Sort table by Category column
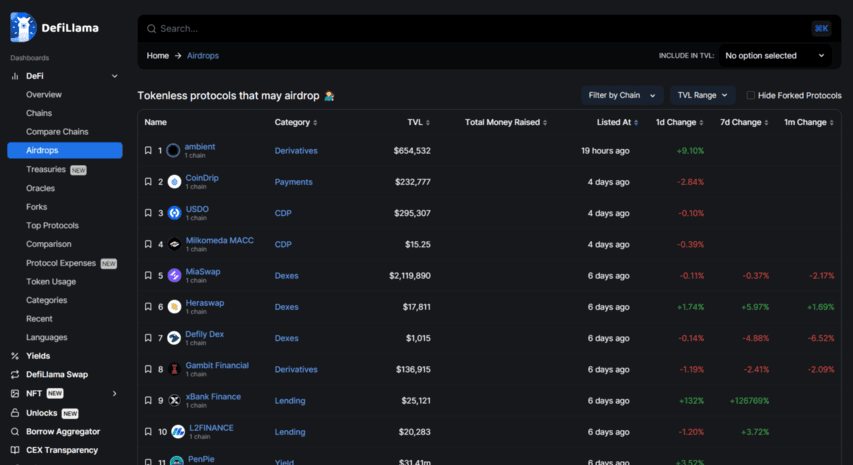 [296, 122]
